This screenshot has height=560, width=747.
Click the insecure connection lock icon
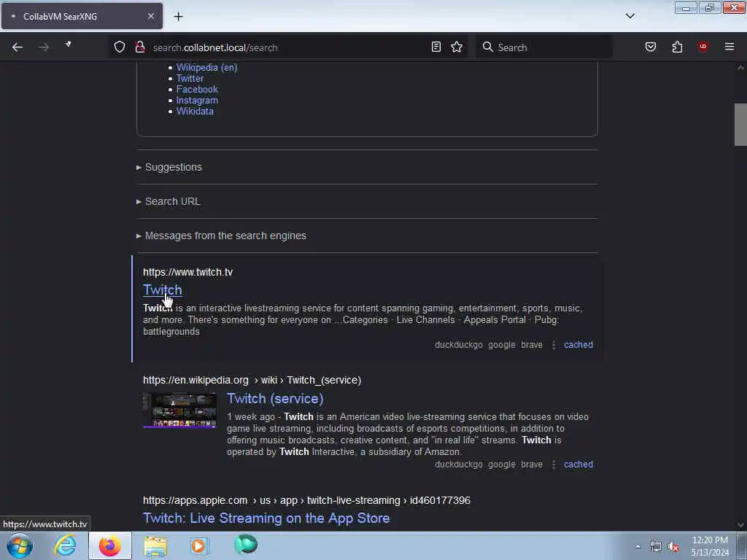click(x=139, y=47)
